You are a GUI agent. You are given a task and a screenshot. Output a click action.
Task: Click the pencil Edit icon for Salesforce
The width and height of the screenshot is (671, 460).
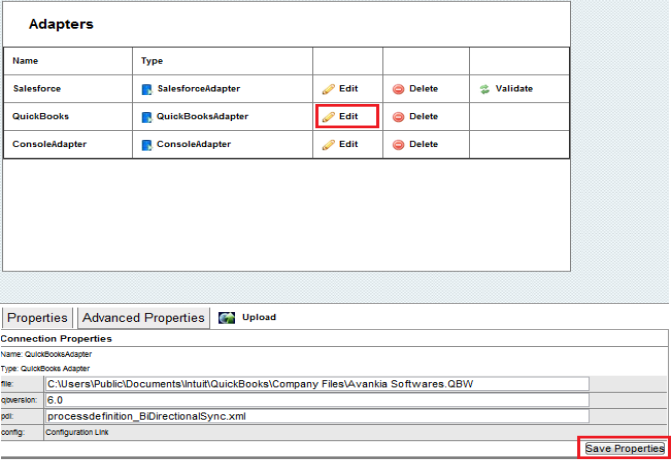(328, 89)
